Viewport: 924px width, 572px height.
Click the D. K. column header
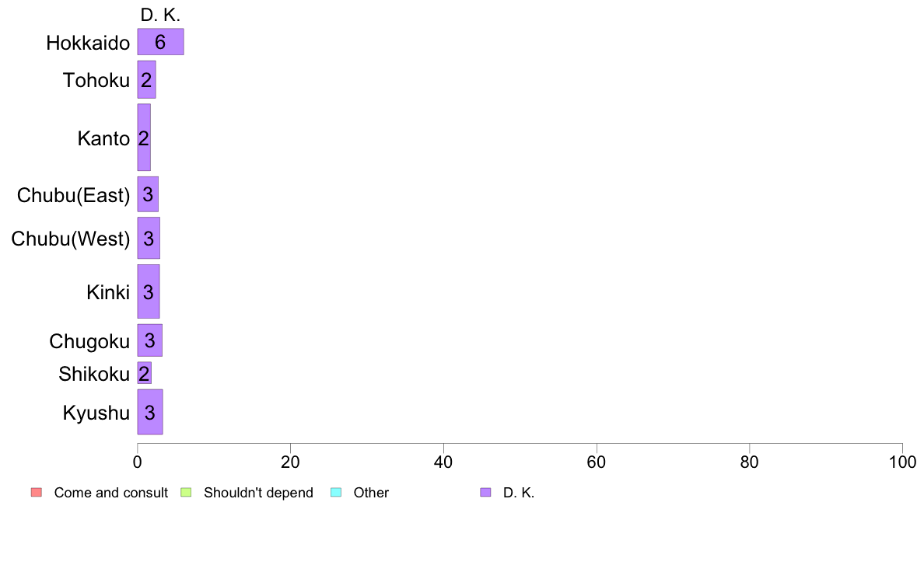tap(160, 16)
